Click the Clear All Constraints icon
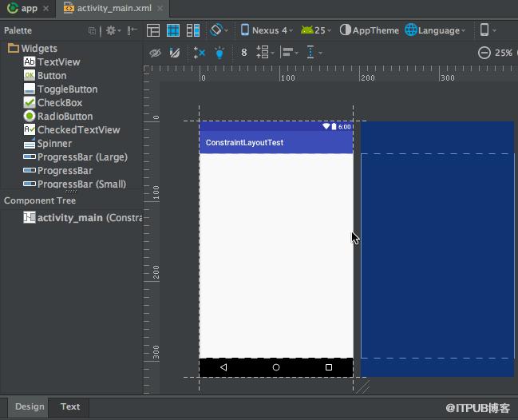The height and width of the screenshot is (420, 518). point(200,53)
